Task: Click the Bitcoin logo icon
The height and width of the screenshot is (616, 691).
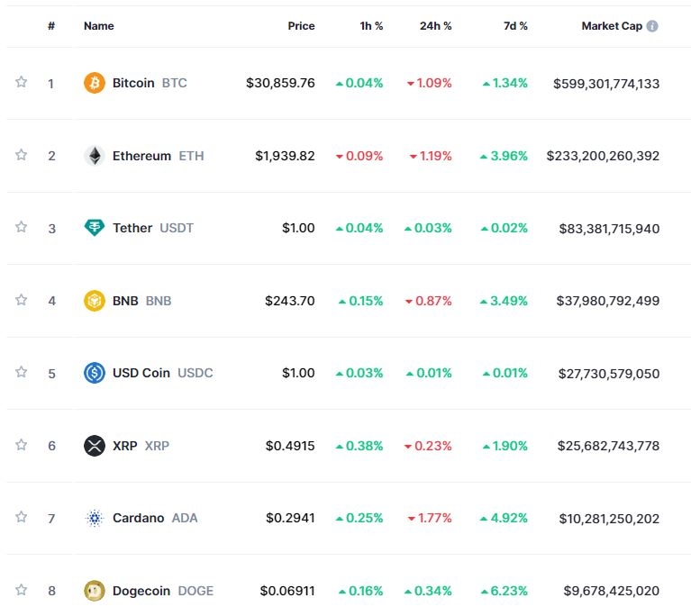Action: [95, 84]
